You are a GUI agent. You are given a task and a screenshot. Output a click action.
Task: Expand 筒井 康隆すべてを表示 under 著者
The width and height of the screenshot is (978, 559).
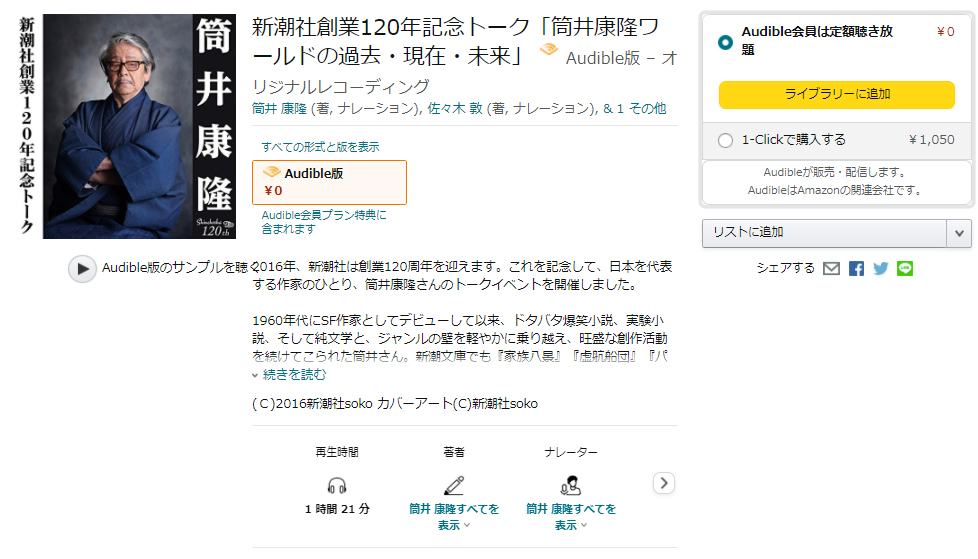point(453,517)
